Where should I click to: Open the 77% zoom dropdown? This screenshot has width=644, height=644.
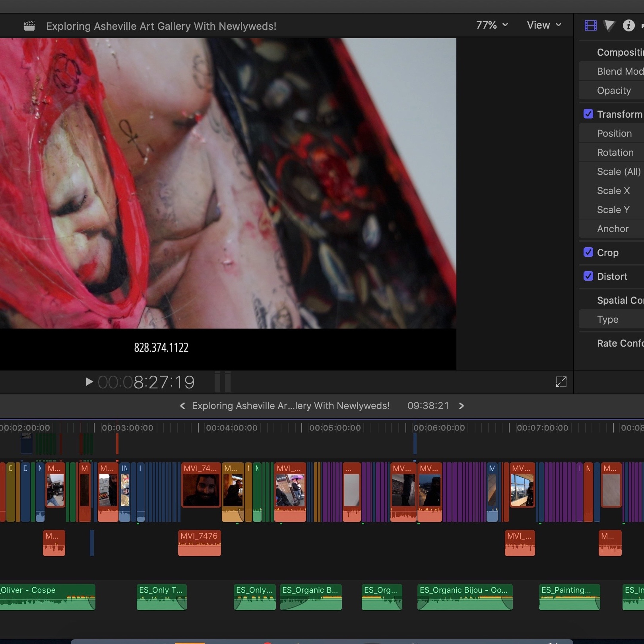coord(492,25)
